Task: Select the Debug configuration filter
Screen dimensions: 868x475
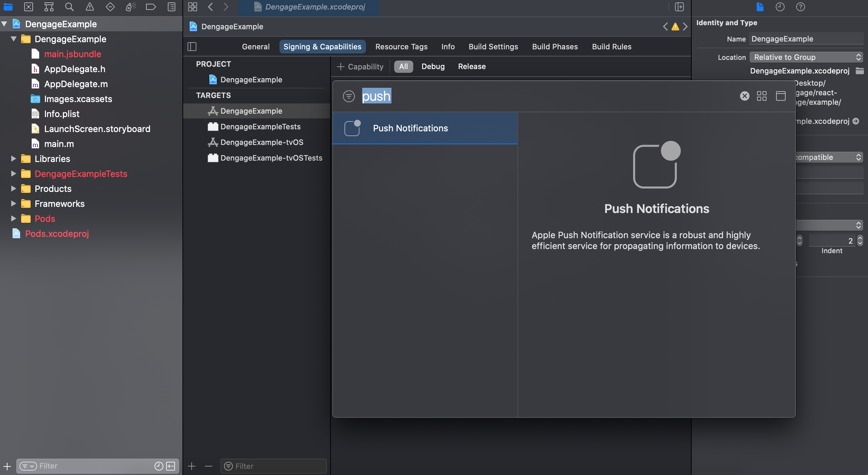Action: pyautogui.click(x=433, y=66)
